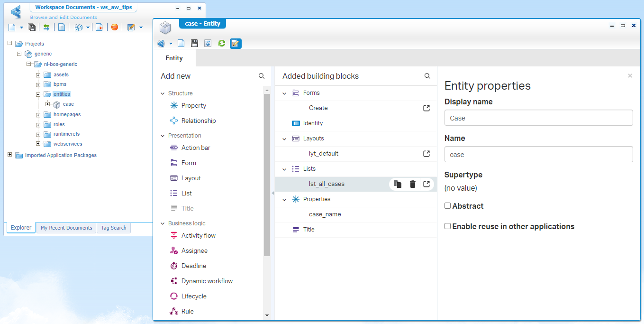Viewport: 644px width, 324px height.
Task: Click the Save icon in entity toolbar
Action: [x=194, y=44]
